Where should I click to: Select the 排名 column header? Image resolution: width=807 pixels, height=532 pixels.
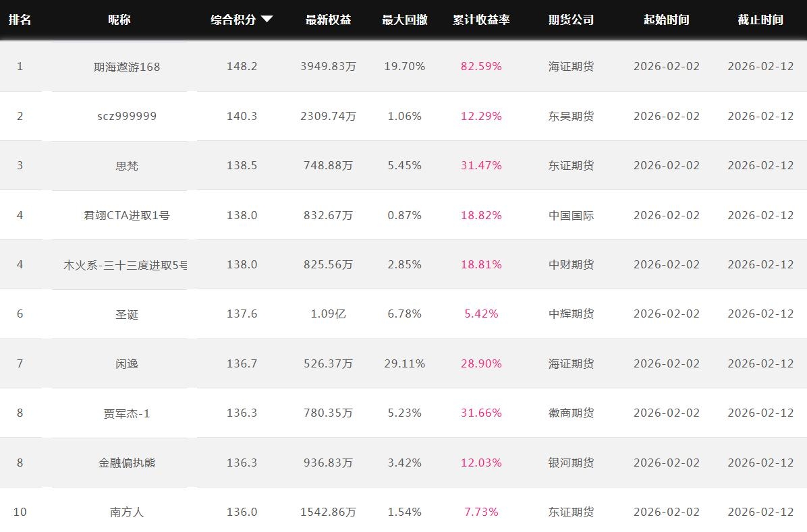tap(20, 20)
